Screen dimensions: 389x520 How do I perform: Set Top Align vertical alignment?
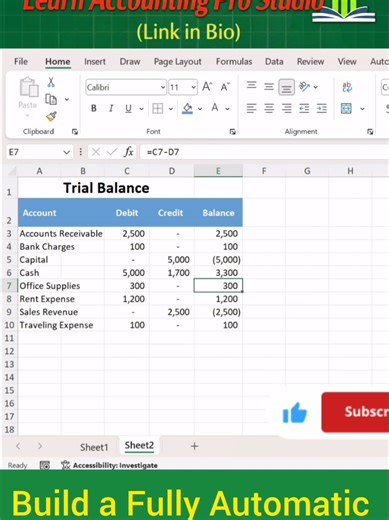pyautogui.click(x=252, y=86)
